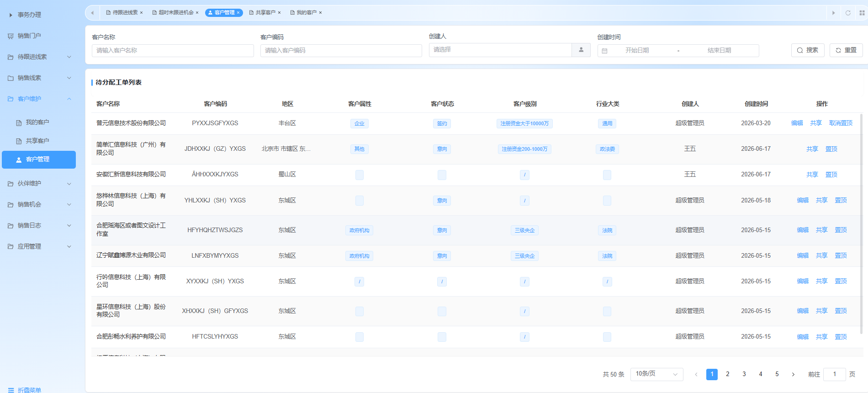Click customer code HFYHQHZTWSJGZS
The image size is (868, 393).
coord(215,230)
